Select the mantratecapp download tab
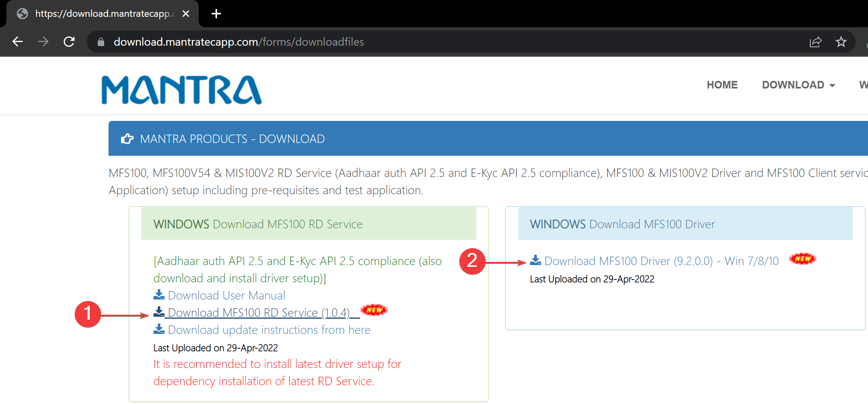 point(102,14)
